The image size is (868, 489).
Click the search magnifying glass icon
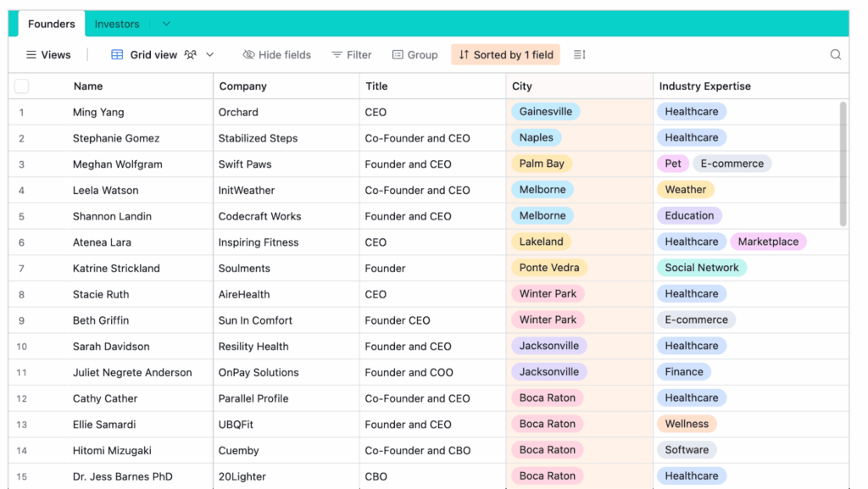click(836, 55)
